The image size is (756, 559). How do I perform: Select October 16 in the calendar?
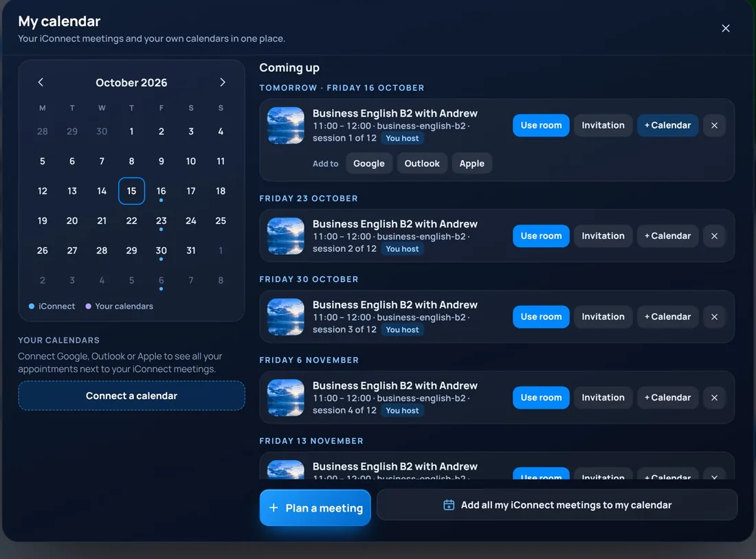coord(161,192)
